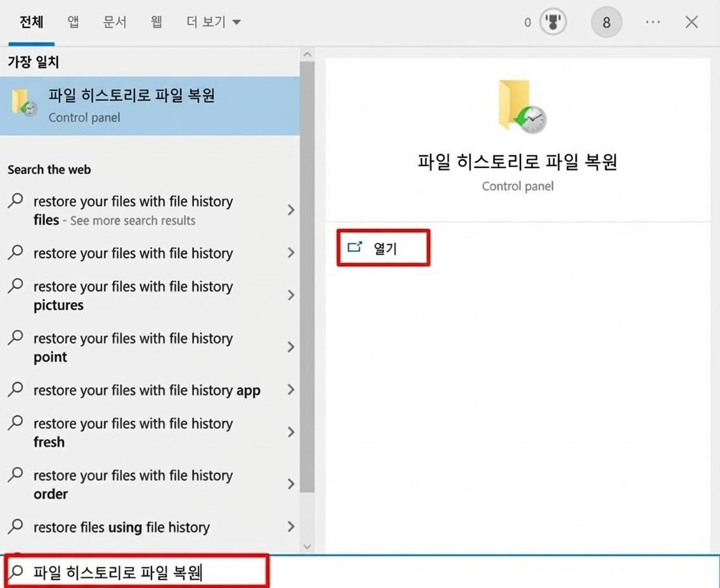The height and width of the screenshot is (588, 720).
Task: Open the Microsoft Rewards medal icon
Action: (552, 22)
